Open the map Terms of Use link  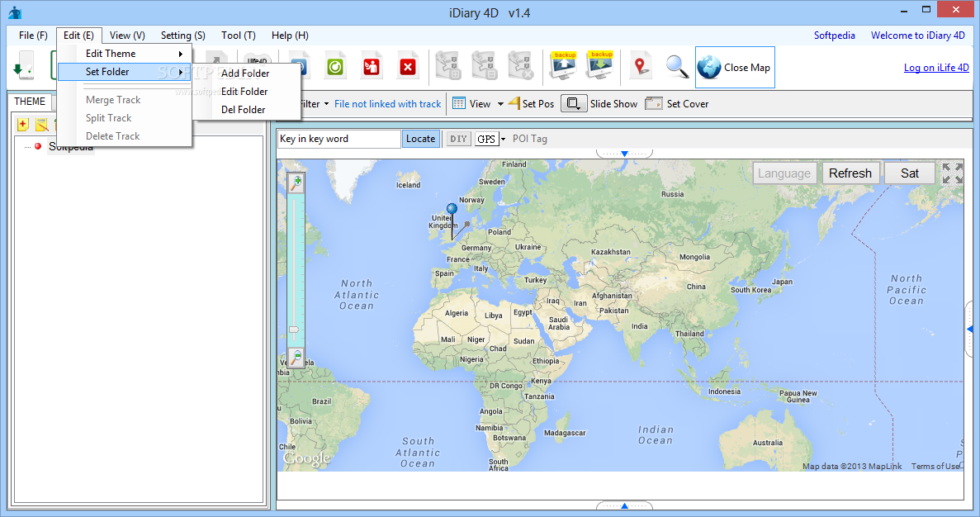pyautogui.click(x=935, y=467)
